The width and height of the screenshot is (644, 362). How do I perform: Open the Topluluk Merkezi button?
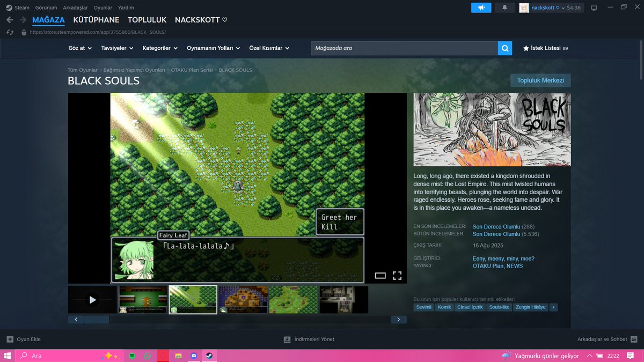pos(540,80)
